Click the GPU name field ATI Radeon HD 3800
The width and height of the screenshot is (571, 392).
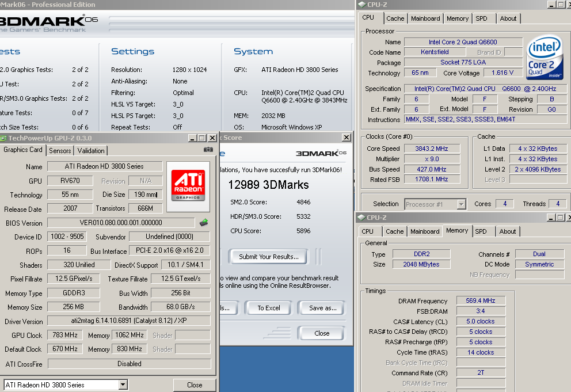[105, 166]
